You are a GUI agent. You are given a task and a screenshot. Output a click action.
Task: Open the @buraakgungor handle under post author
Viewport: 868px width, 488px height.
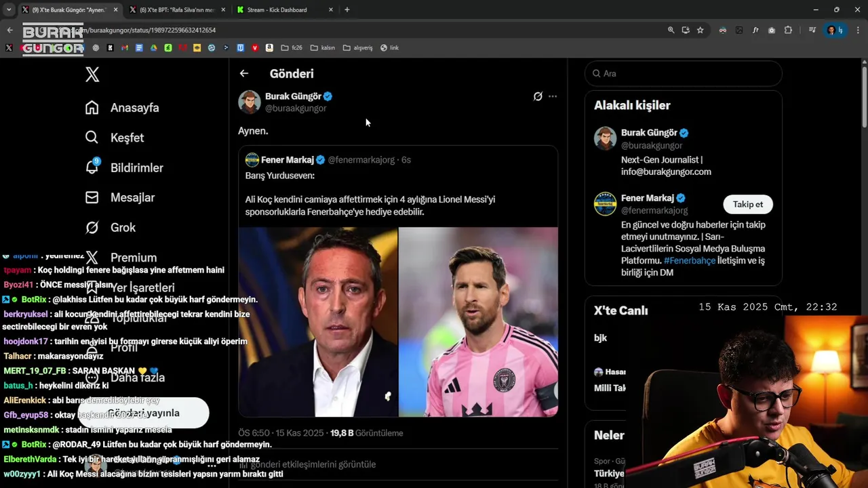(296, 108)
